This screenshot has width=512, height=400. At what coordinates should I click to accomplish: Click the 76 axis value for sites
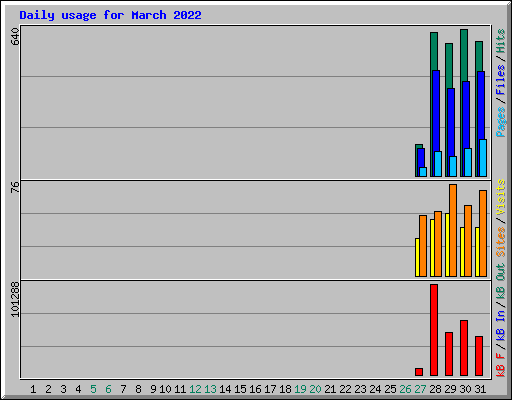(x=15, y=187)
